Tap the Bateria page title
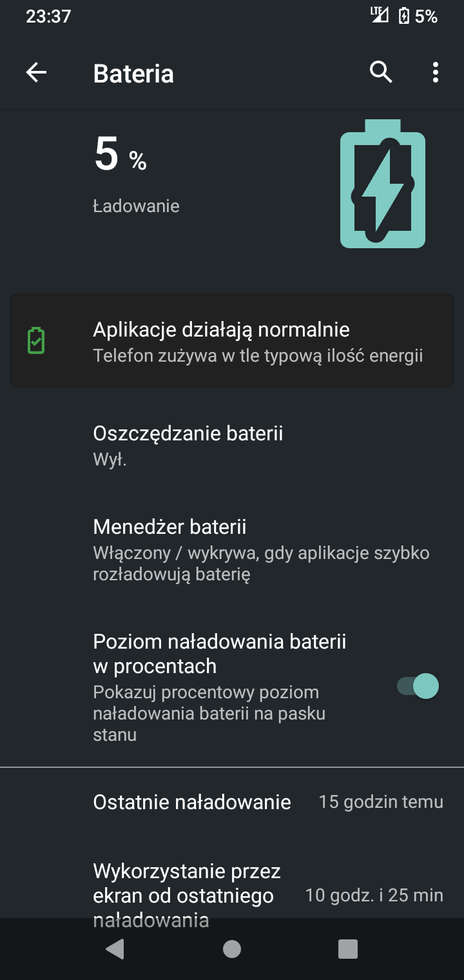The width and height of the screenshot is (464, 980). tap(133, 73)
